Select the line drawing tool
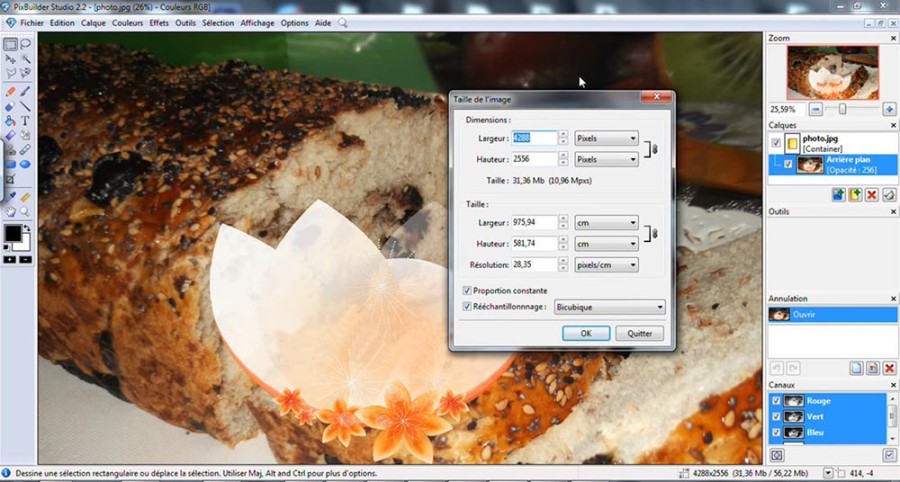This screenshot has height=482, width=900. (25, 106)
